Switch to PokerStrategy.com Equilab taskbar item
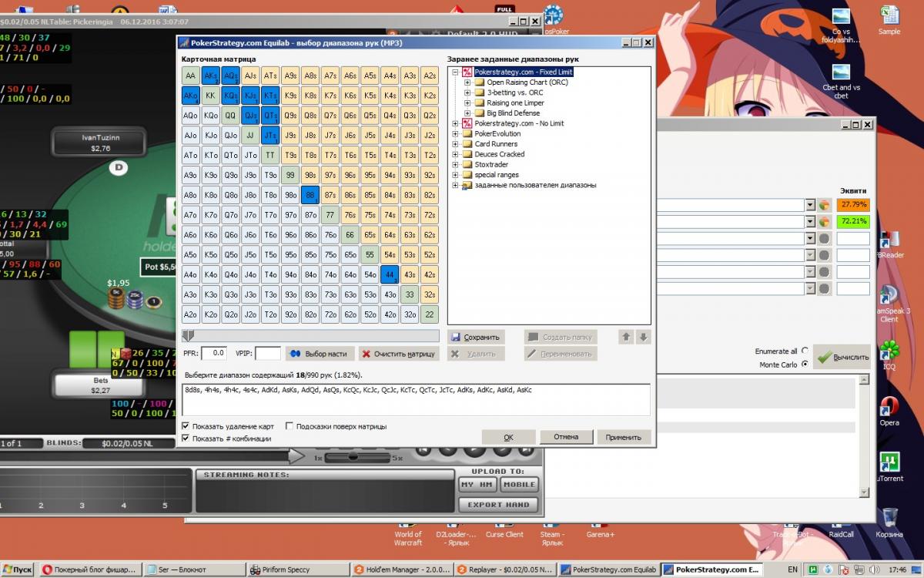 pos(608,570)
